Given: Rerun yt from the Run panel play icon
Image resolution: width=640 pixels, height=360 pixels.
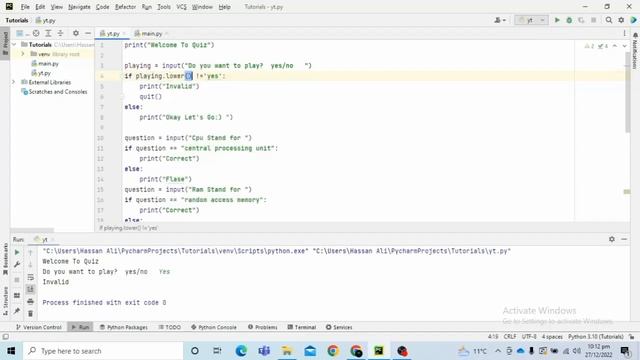Looking at the screenshot, I should click(17, 252).
